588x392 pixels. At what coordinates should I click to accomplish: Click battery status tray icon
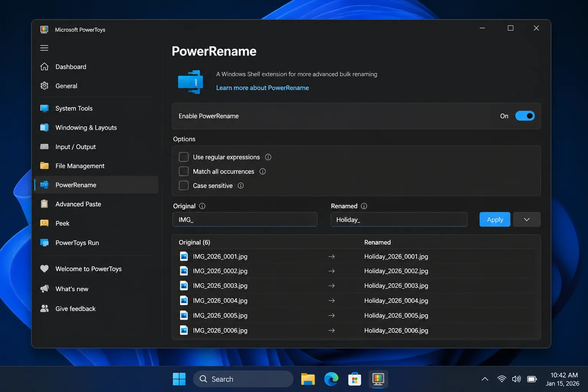532,379
